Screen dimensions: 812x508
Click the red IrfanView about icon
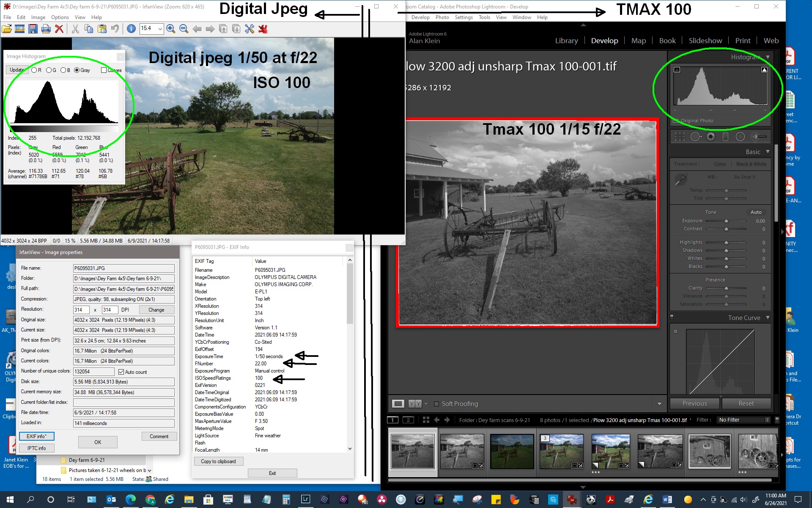(x=263, y=29)
